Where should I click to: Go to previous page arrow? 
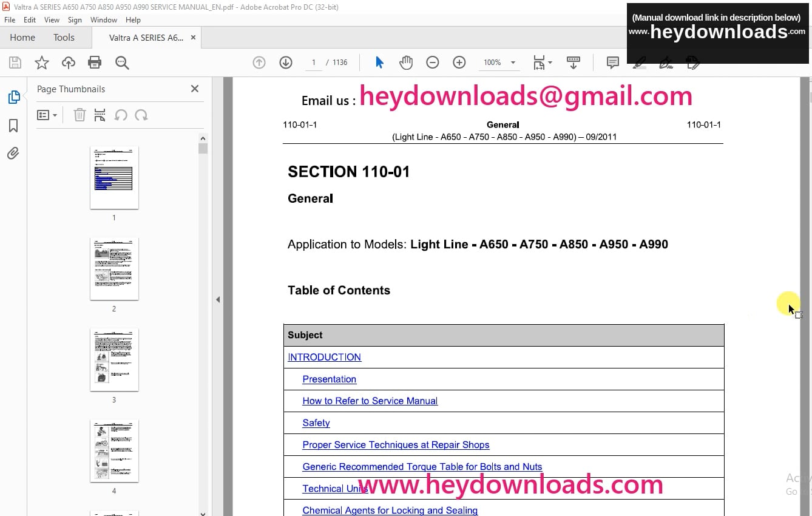click(x=259, y=63)
